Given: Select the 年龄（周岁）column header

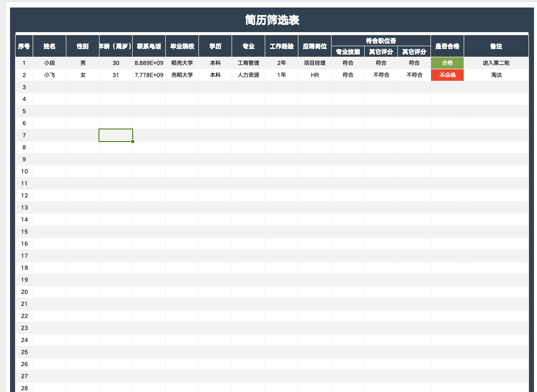Looking at the screenshot, I should 116,46.
